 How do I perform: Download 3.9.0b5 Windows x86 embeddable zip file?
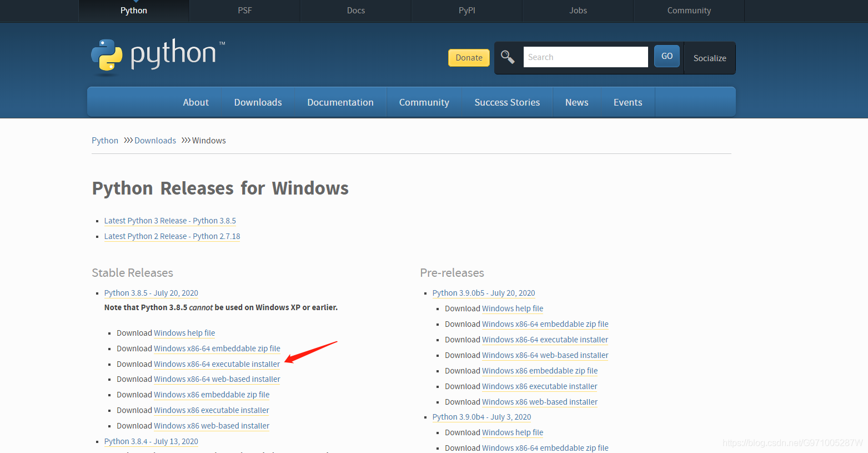click(x=540, y=371)
